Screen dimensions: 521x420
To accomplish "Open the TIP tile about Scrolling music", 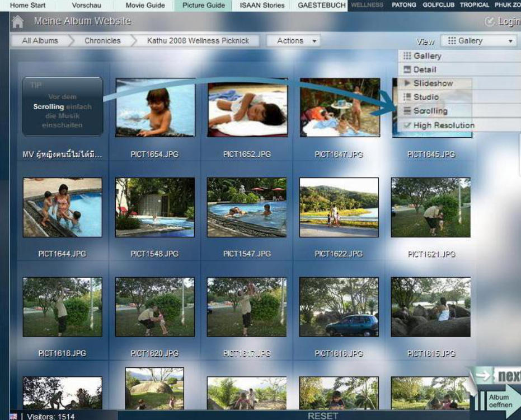I will 63,106.
